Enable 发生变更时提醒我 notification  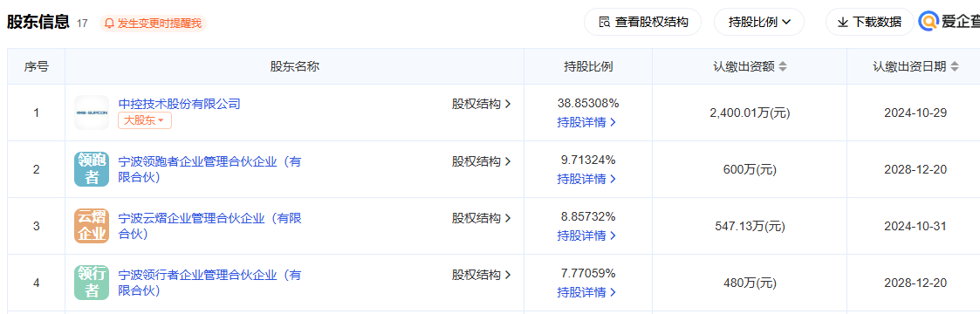tap(153, 23)
